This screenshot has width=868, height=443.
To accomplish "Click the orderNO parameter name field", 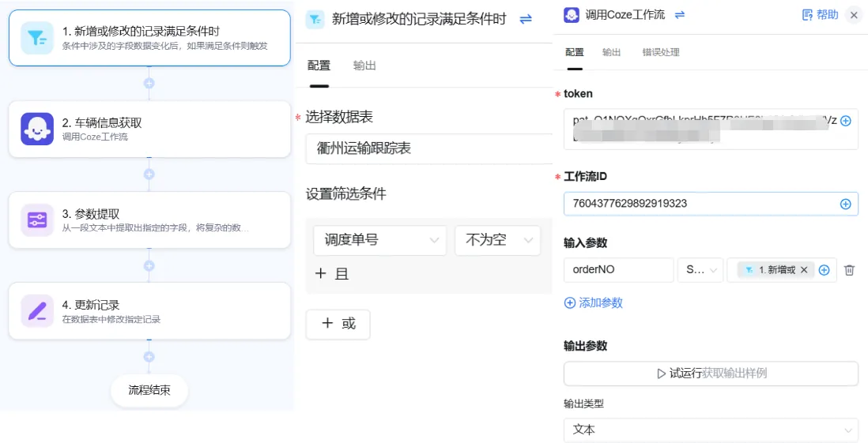I will point(619,270).
